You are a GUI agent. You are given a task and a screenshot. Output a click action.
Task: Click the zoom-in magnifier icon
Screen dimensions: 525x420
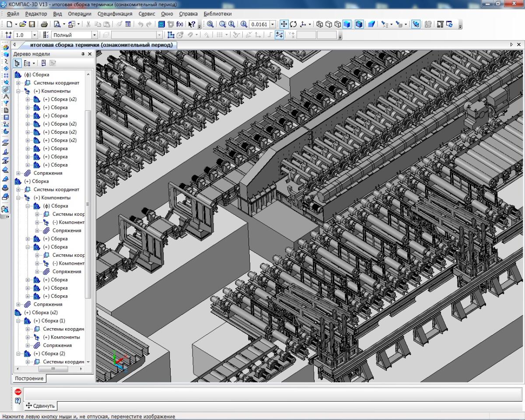[244, 24]
